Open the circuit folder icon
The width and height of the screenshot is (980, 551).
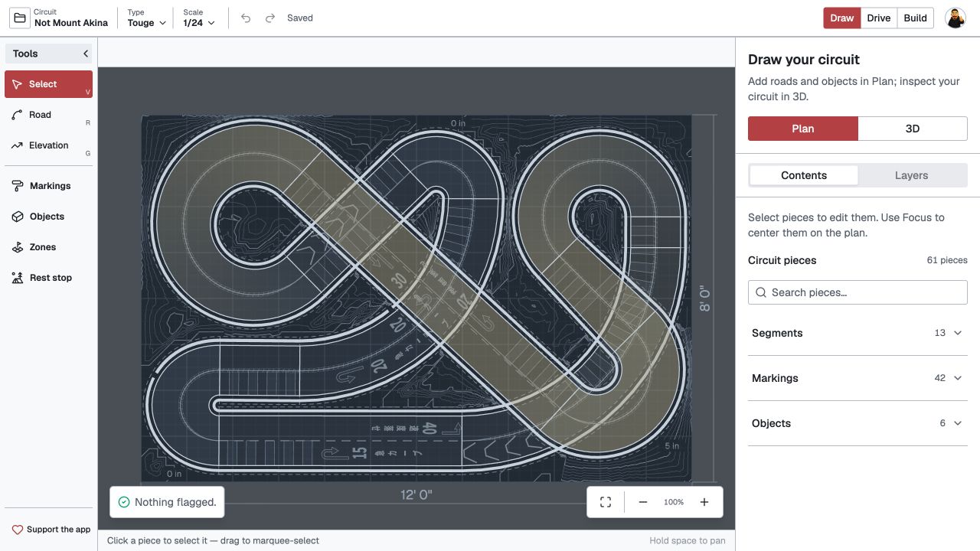tap(20, 18)
